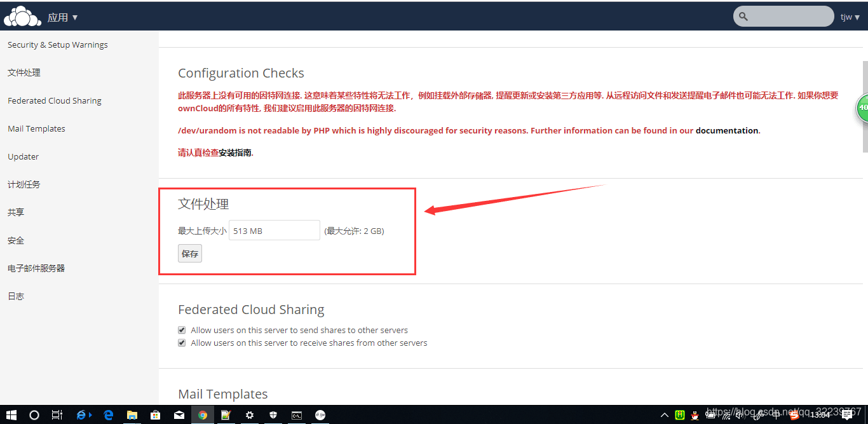Open the 应用 apps dropdown menu
This screenshot has height=424, width=868.
pos(62,17)
